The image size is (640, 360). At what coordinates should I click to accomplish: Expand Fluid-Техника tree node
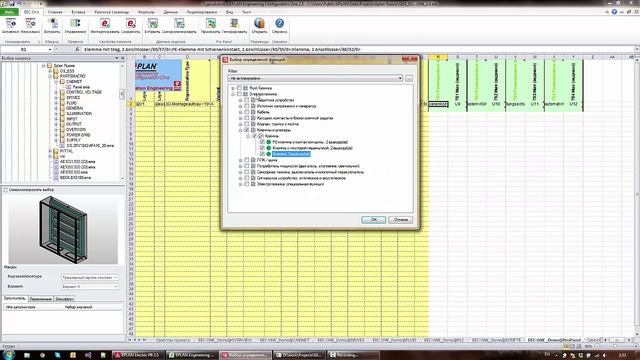(233, 88)
